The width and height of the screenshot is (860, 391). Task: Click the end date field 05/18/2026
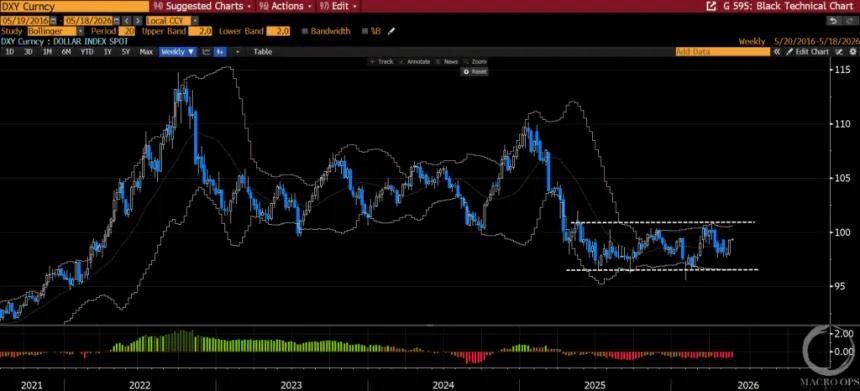(x=88, y=20)
